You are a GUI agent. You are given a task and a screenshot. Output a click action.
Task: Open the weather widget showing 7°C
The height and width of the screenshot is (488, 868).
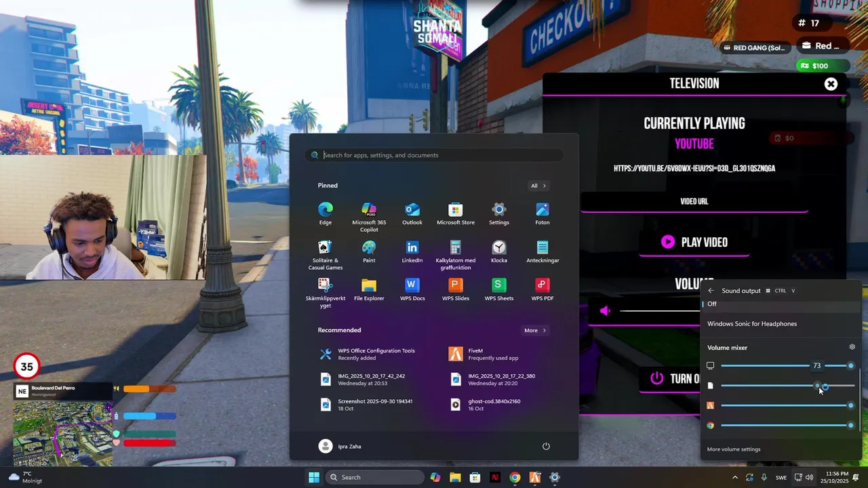point(25,477)
